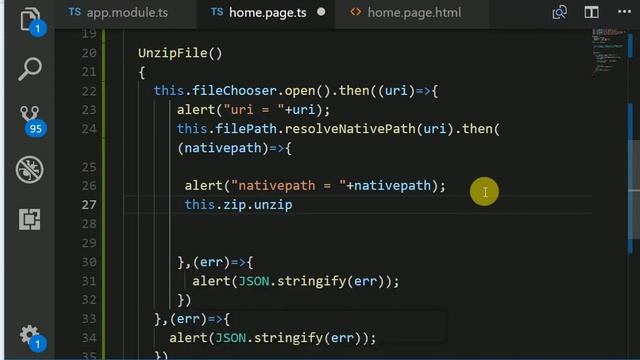The height and width of the screenshot is (360, 640).
Task: Click the "uri = " string literal
Action: (253, 110)
